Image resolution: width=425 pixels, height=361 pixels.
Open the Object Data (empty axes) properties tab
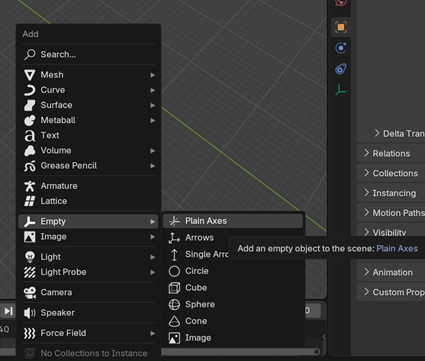pos(341,90)
